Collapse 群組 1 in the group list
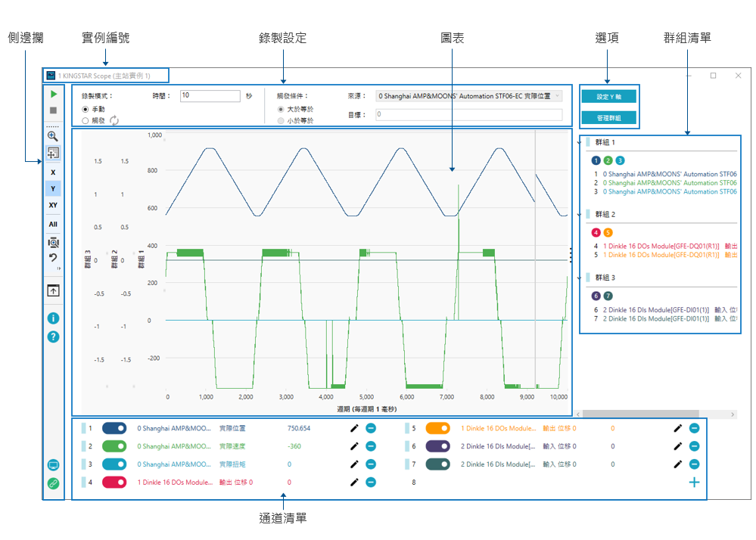This screenshot has width=756, height=540. tap(580, 142)
